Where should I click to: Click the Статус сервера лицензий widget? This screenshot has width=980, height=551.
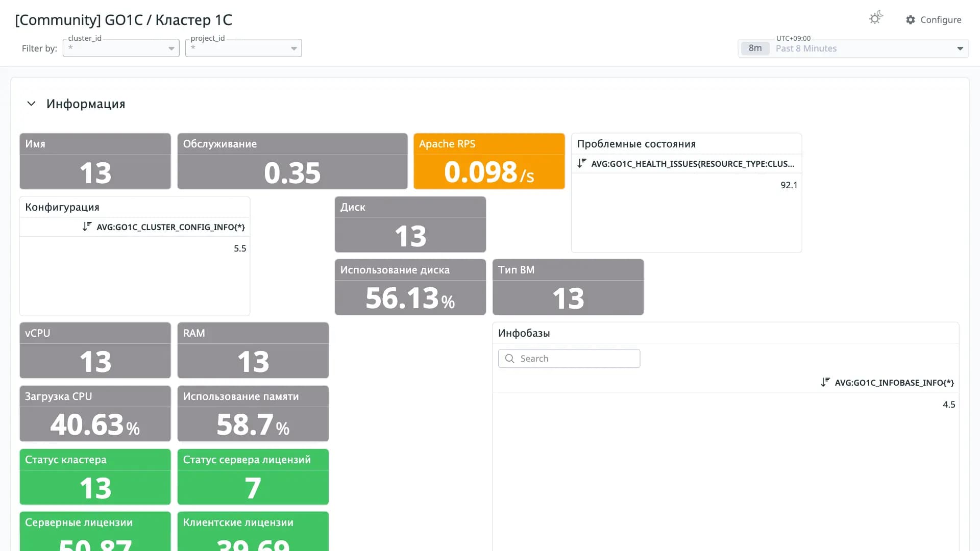(253, 477)
